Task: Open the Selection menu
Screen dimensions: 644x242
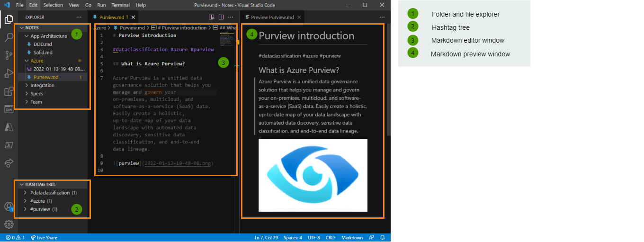Action: pyautogui.click(x=53, y=5)
